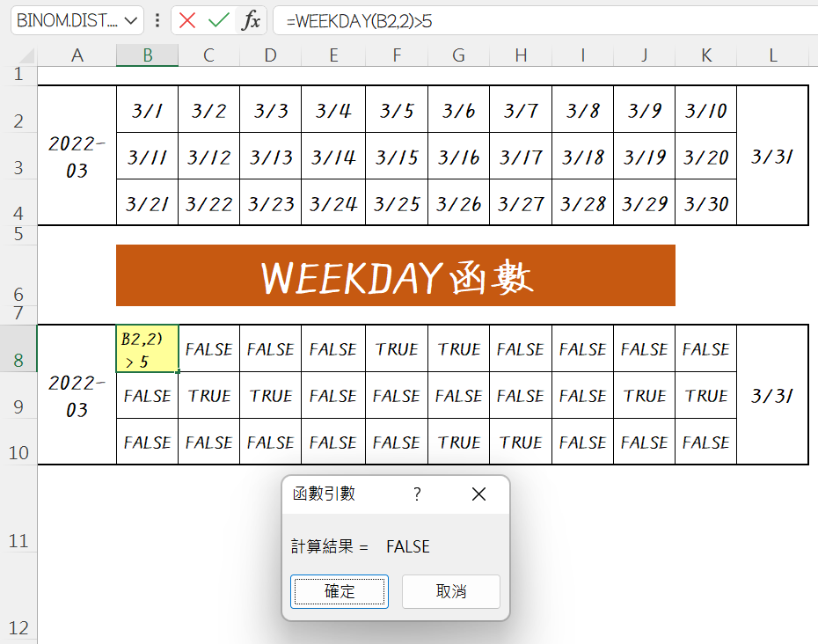The image size is (818, 644).
Task: Click cell containing date 3/15
Action: coord(397,156)
